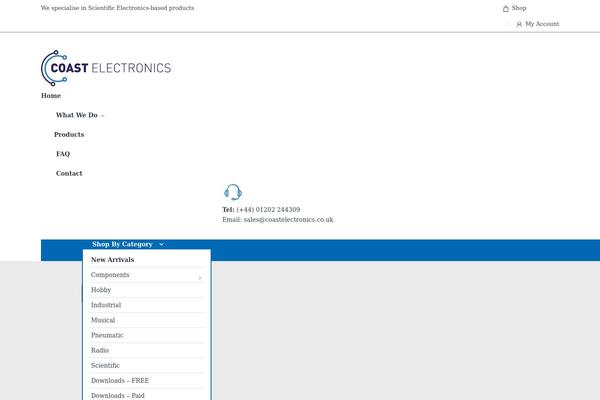The width and height of the screenshot is (600, 400).
Task: Select Downloads – FREE category
Action: (120, 380)
